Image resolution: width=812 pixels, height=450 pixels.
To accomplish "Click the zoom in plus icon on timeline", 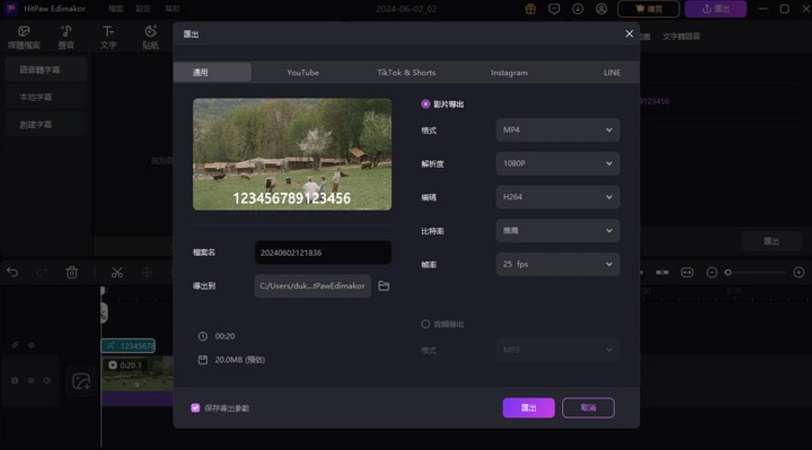I will (x=798, y=272).
